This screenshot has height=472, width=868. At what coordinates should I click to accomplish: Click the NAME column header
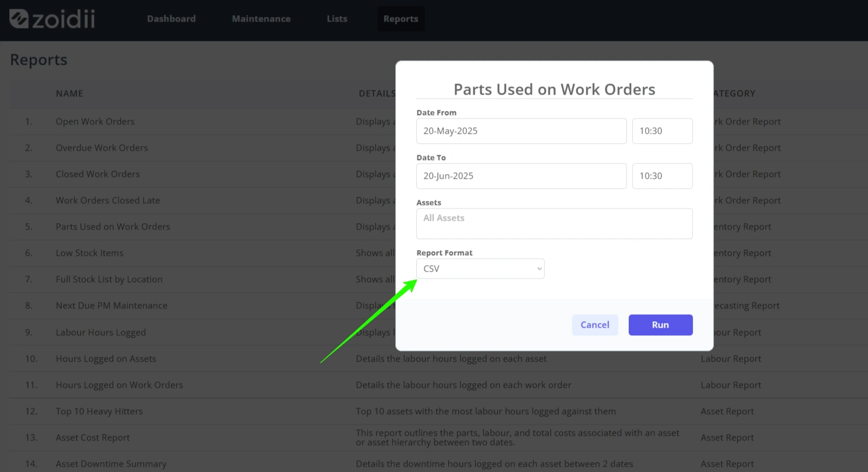[x=69, y=93]
